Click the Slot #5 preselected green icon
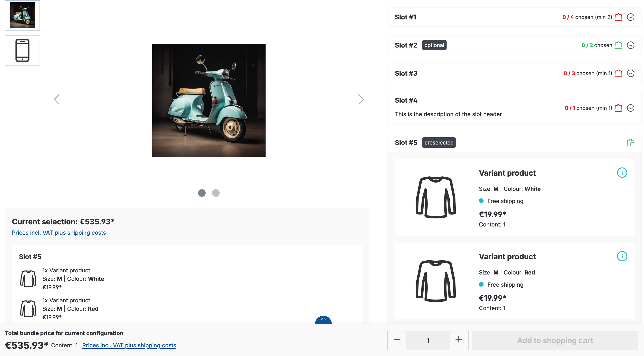The width and height of the screenshot is (644, 356). point(630,142)
